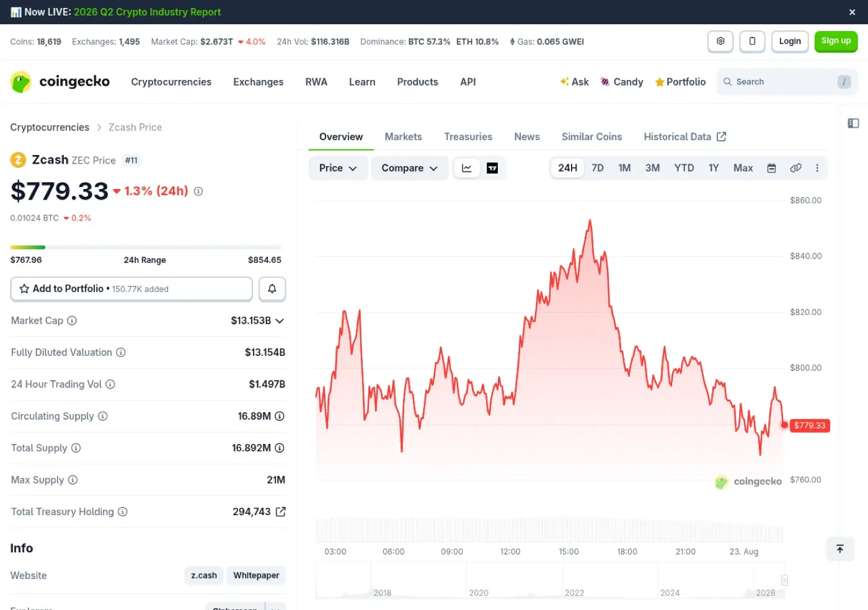868x610 pixels.
Task: Close the Now LIVE announcement banner
Action: 852,12
